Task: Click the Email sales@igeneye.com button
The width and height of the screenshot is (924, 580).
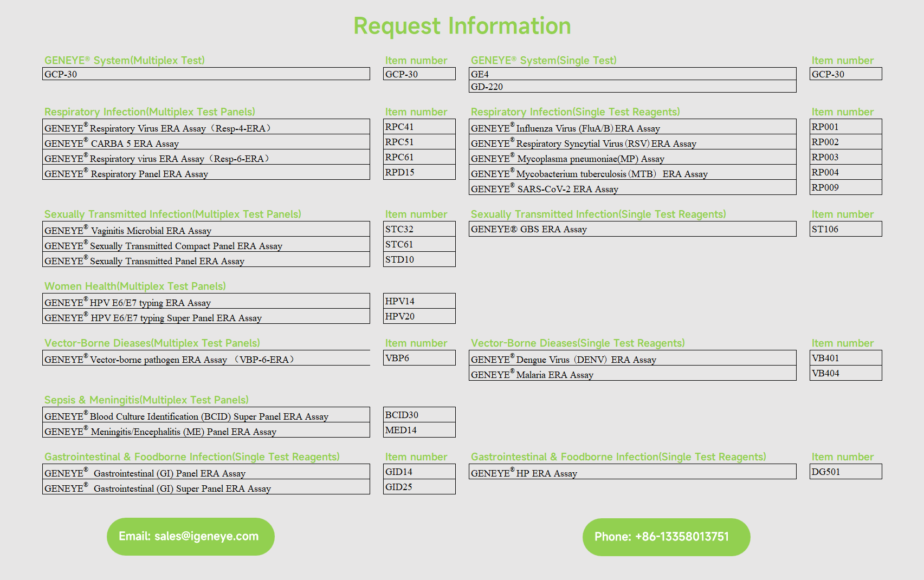Action: [x=191, y=536]
